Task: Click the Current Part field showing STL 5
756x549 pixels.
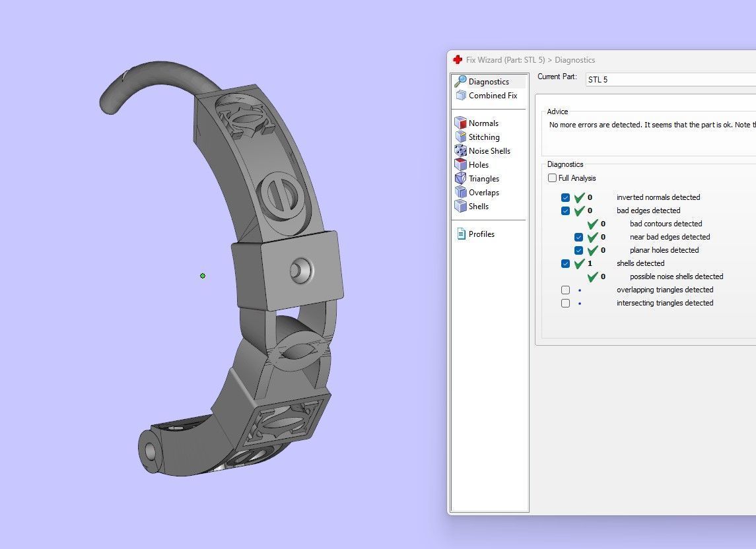Action: click(671, 80)
